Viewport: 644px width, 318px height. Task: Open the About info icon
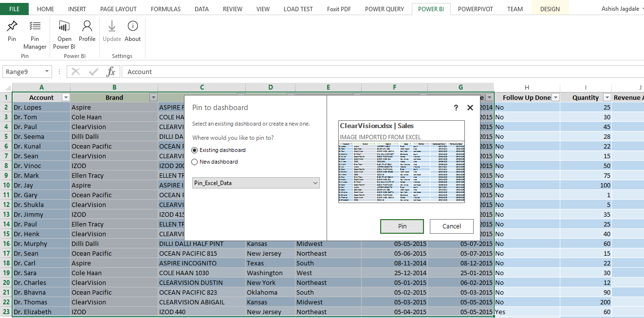pos(132,27)
